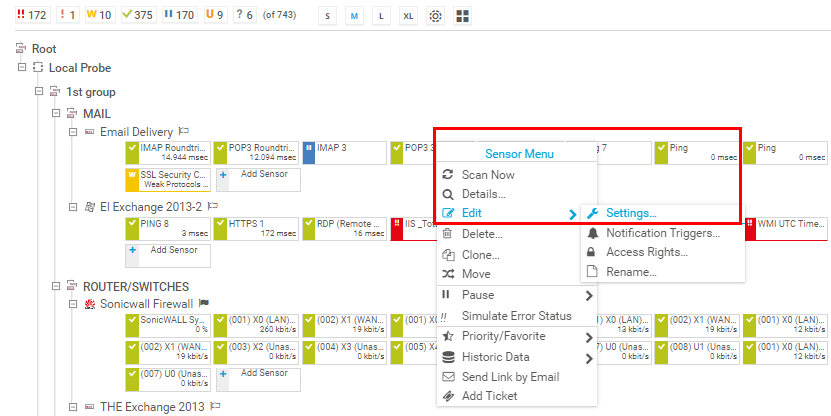Click the Delete trash icon in the menu
The width and height of the screenshot is (831, 416).
[x=448, y=234]
